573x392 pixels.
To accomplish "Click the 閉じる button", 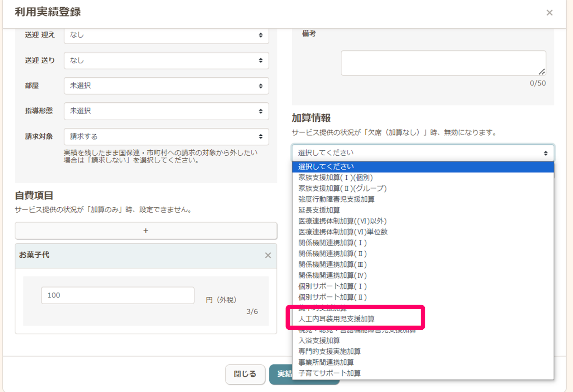I will [245, 374].
